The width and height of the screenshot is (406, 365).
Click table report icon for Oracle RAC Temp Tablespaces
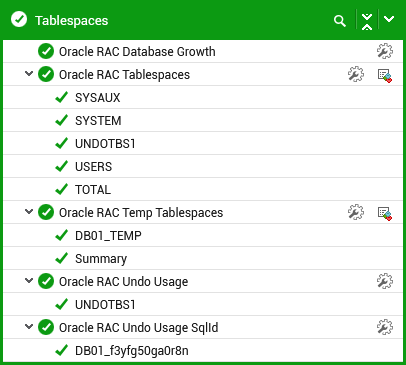pos(385,213)
